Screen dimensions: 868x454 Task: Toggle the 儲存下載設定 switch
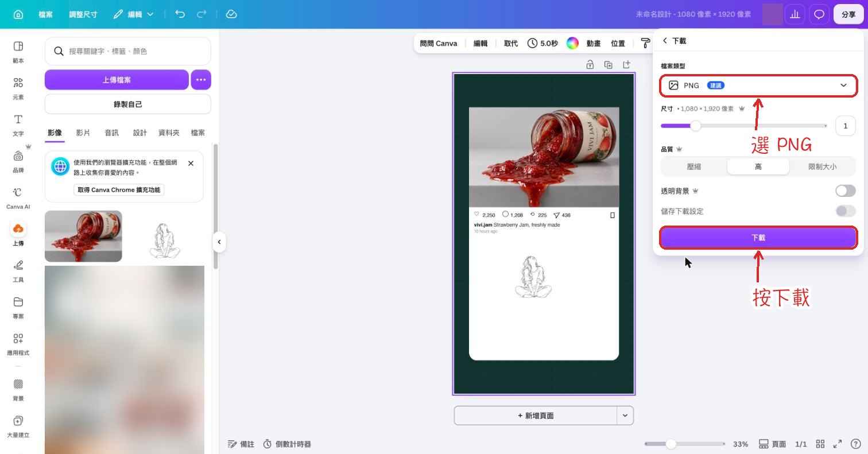point(846,211)
